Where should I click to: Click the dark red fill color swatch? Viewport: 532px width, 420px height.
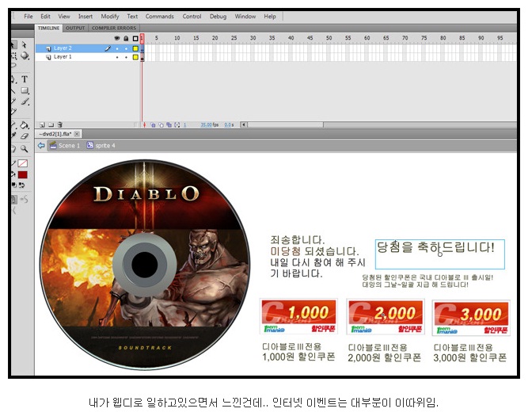(x=23, y=175)
